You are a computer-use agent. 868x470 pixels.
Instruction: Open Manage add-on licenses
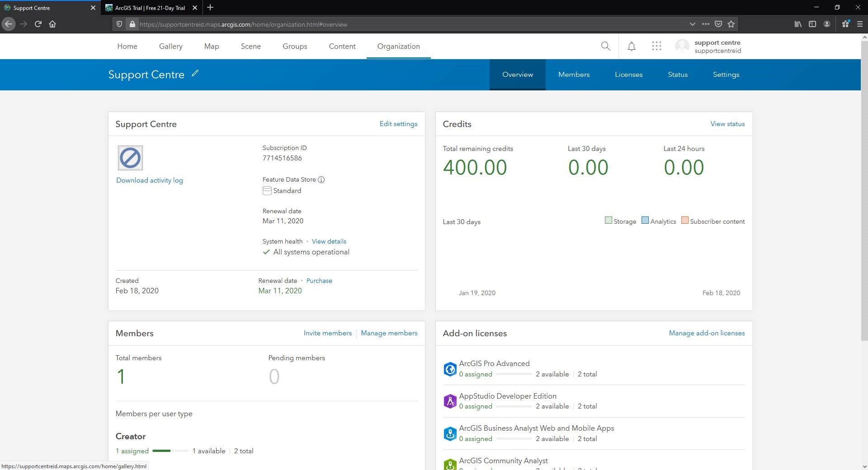tap(707, 333)
